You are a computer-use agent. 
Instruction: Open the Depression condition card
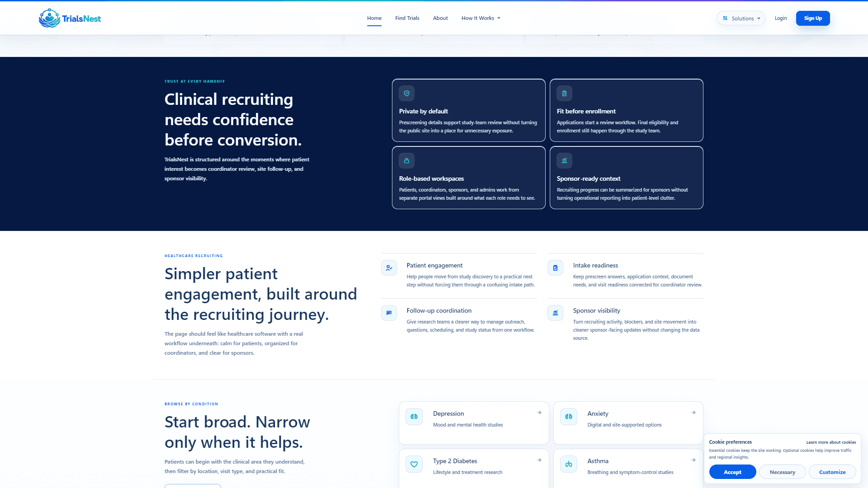(x=474, y=423)
